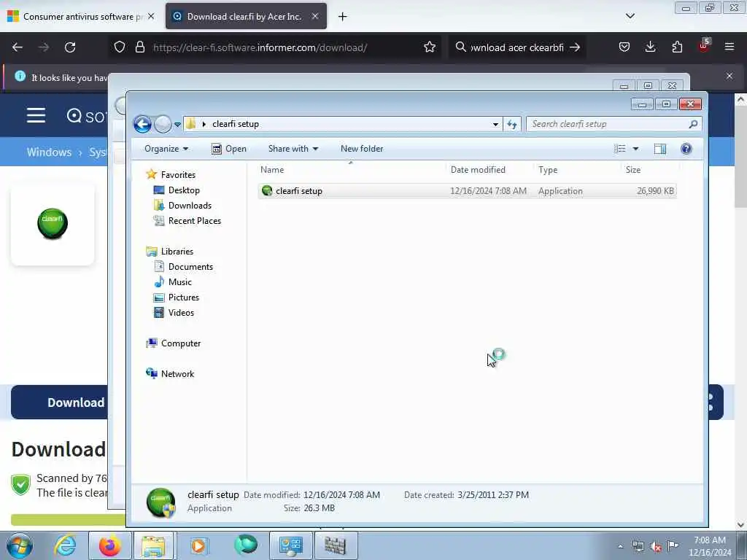Viewport: 747px width, 560px height.
Task: Click the muted volume tray icon
Action: point(656,546)
